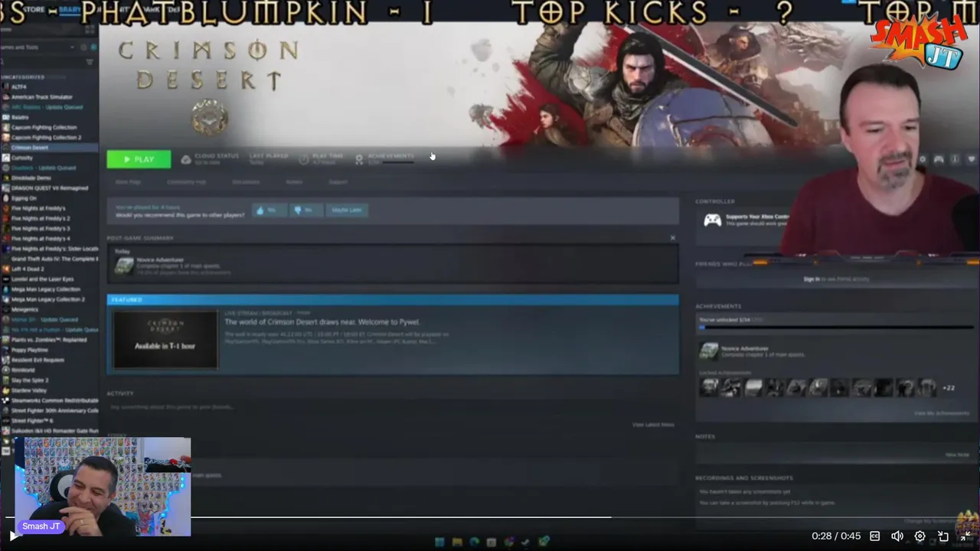Click the Cloud Status cloud icon
The height and width of the screenshot is (551, 980).
click(186, 159)
